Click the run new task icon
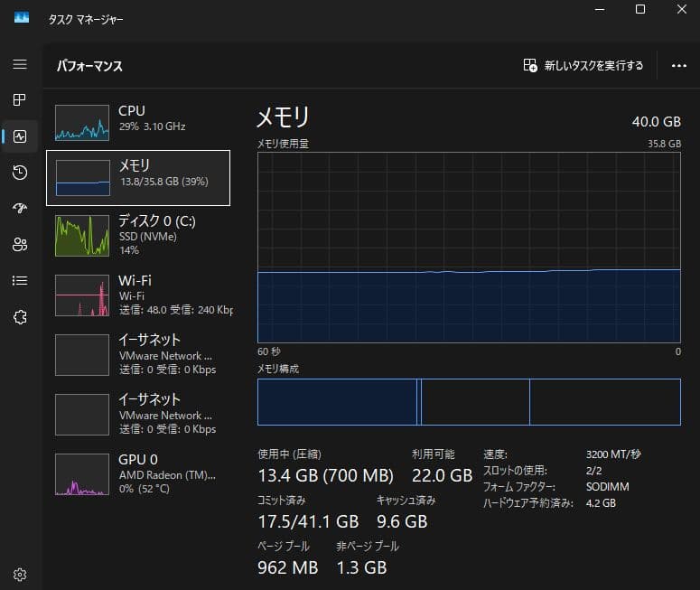The image size is (700, 590). [x=530, y=65]
